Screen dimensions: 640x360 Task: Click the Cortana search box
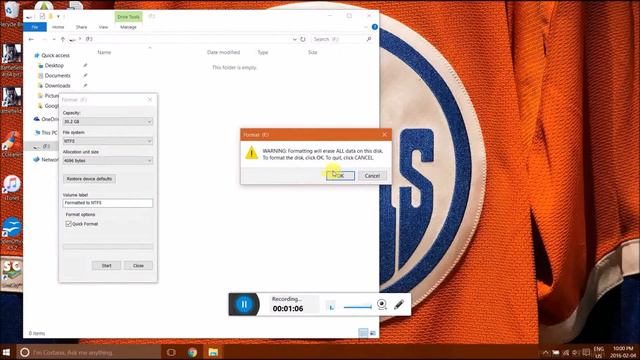tap(88, 352)
